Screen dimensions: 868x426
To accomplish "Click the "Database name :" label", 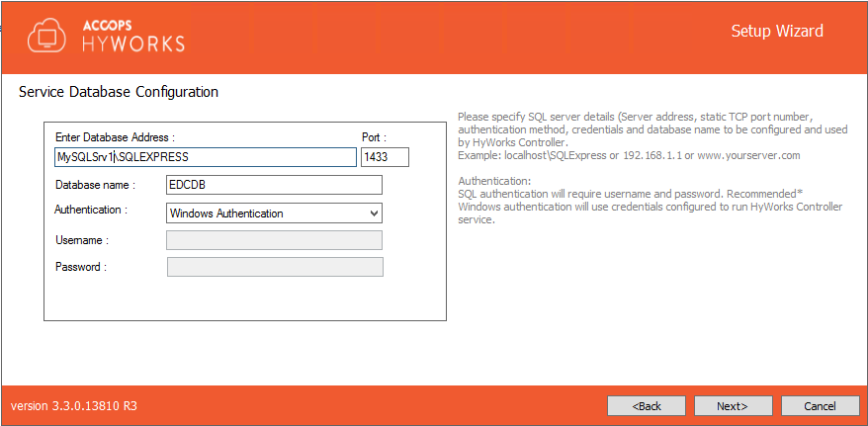I will 94,185.
